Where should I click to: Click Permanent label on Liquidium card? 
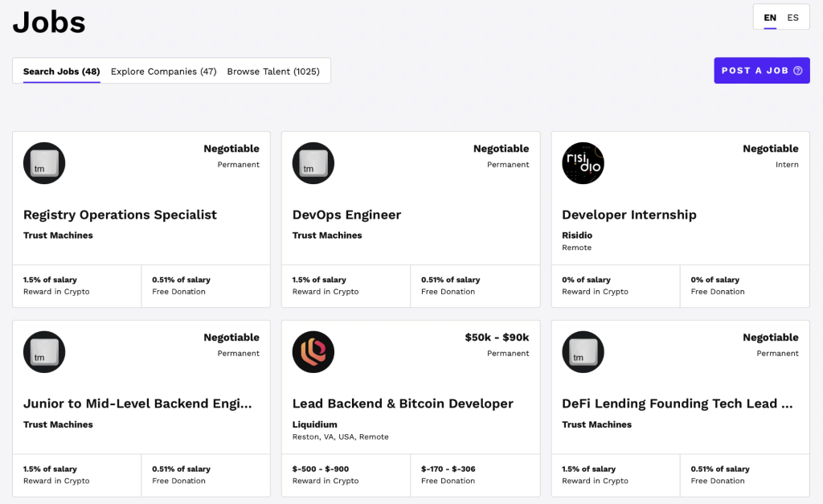[x=508, y=354]
